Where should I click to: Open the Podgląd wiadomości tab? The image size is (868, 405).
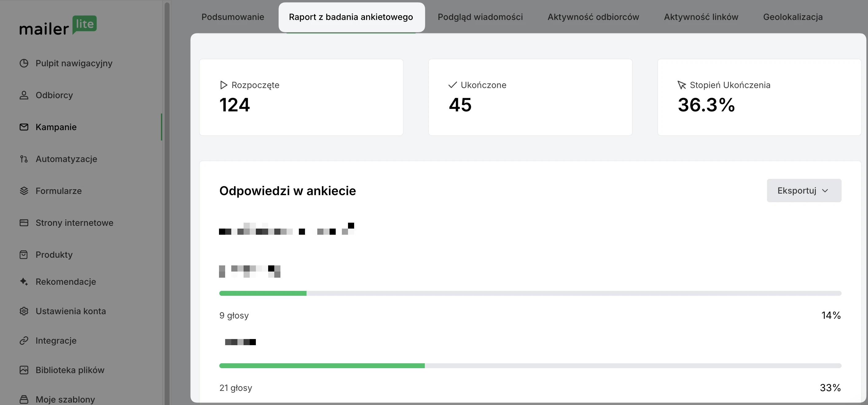(480, 17)
